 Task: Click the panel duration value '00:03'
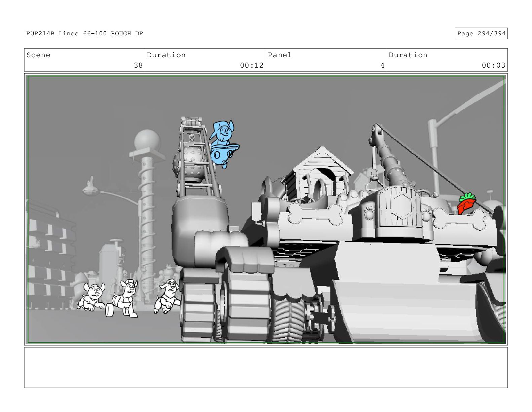pyautogui.click(x=493, y=65)
